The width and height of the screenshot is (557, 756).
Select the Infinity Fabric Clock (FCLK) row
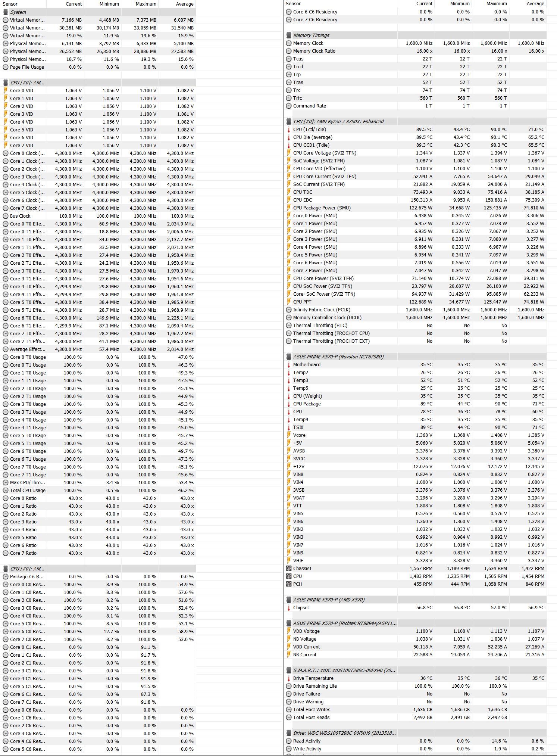pos(416,310)
